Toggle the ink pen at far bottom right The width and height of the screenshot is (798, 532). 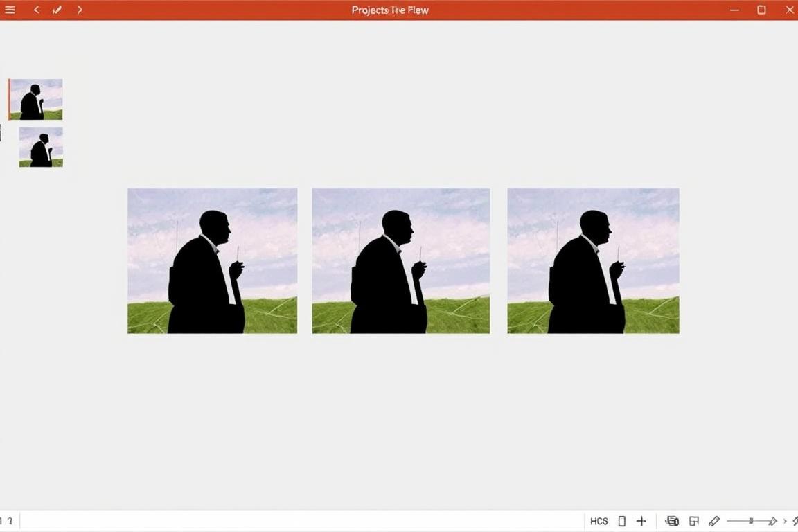coord(795,520)
